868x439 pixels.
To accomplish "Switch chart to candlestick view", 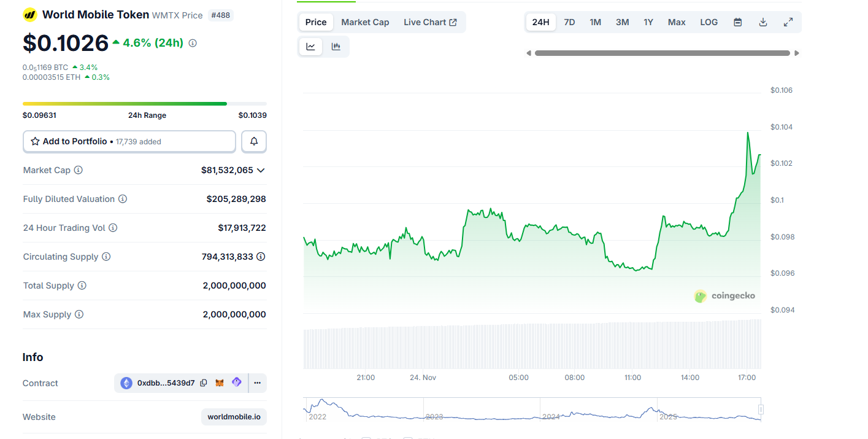I will click(x=336, y=46).
